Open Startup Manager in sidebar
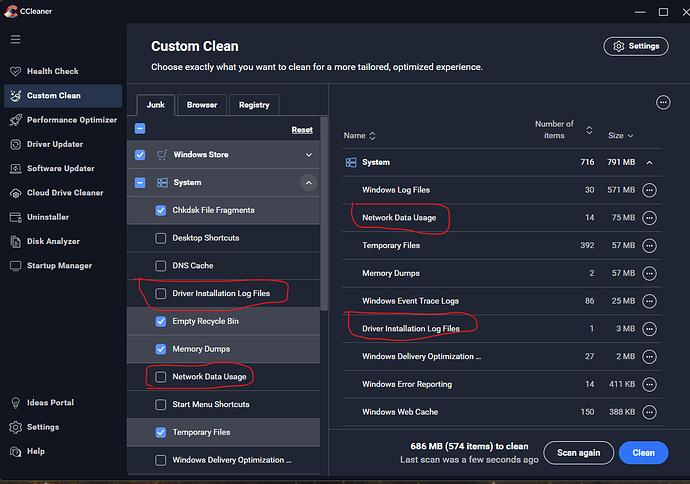This screenshot has height=484, width=690. click(x=59, y=266)
